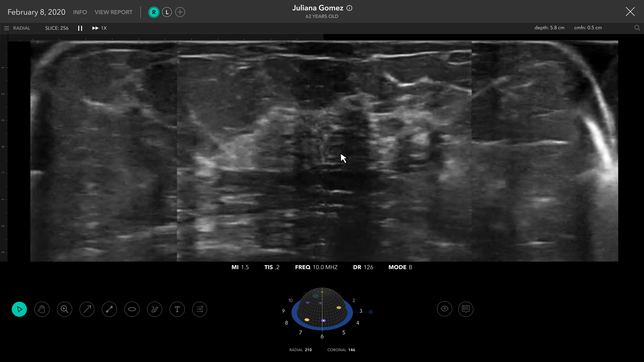Add another scan with plus button
Image resolution: width=644 pixels, height=362 pixels.
tap(180, 12)
